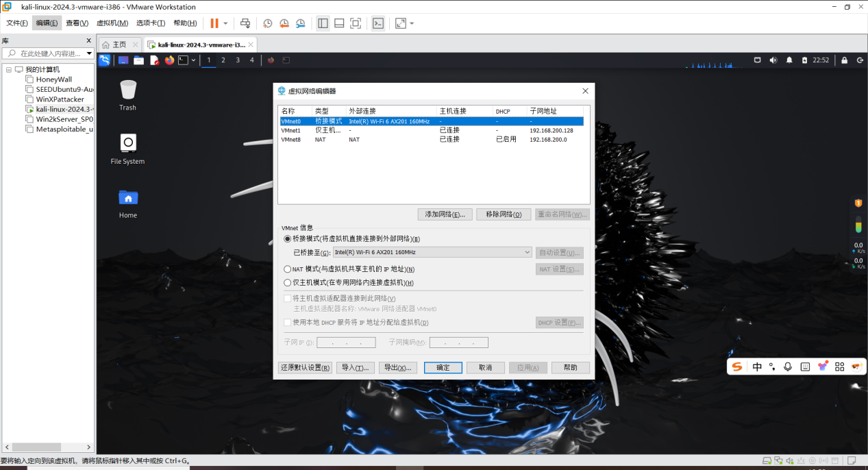Close the kali-linux-2024.3 tab
Viewport: 868px width, 470px height.
click(x=251, y=45)
